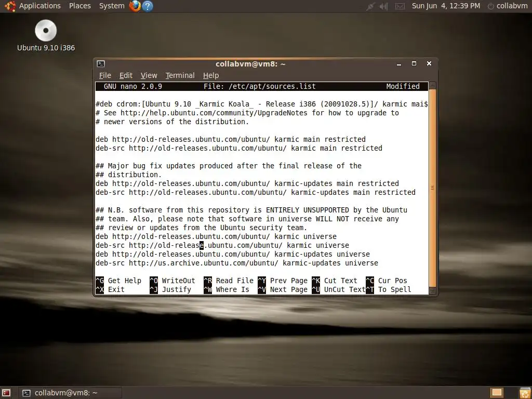Open the System menu

point(112,6)
